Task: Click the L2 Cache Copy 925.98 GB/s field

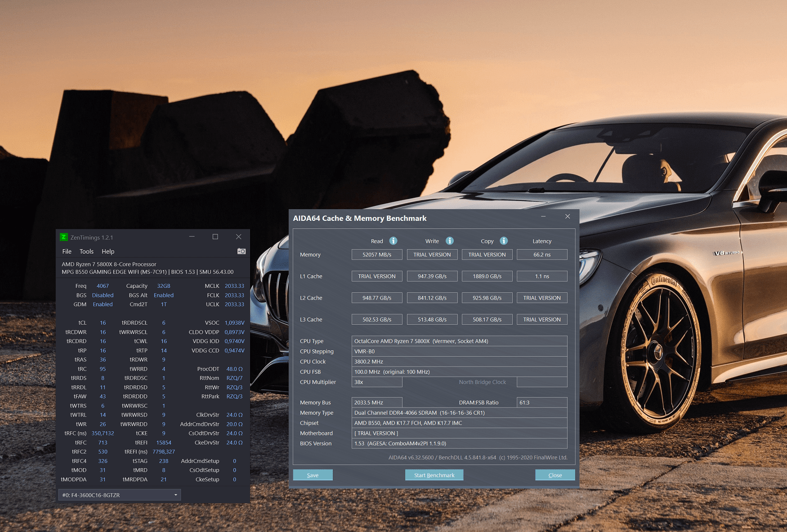Action: pyautogui.click(x=487, y=298)
